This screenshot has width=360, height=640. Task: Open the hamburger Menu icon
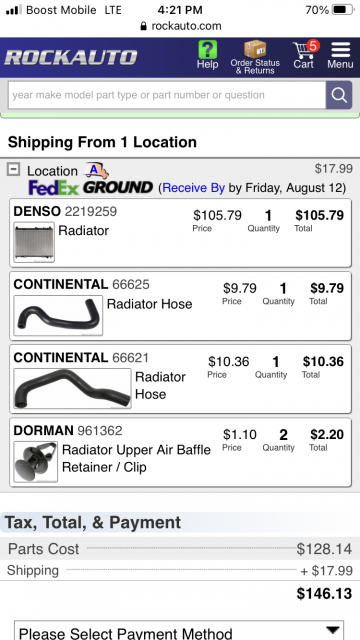click(x=340, y=50)
